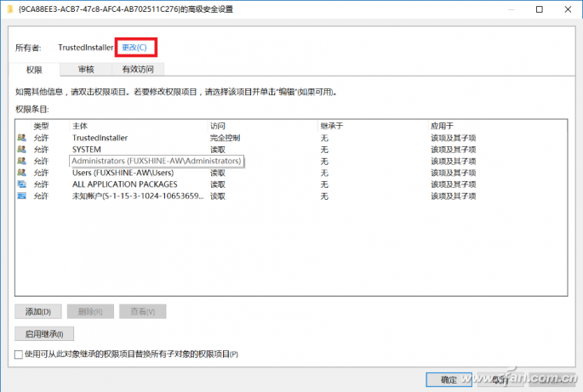Select the 权限 tab
Screen dimensions: 583x392
34,69
